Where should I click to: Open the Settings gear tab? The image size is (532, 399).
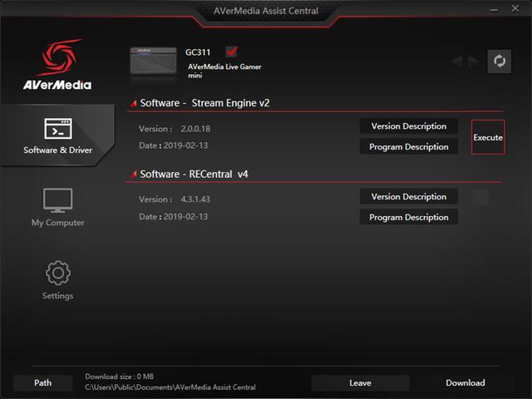click(x=57, y=280)
